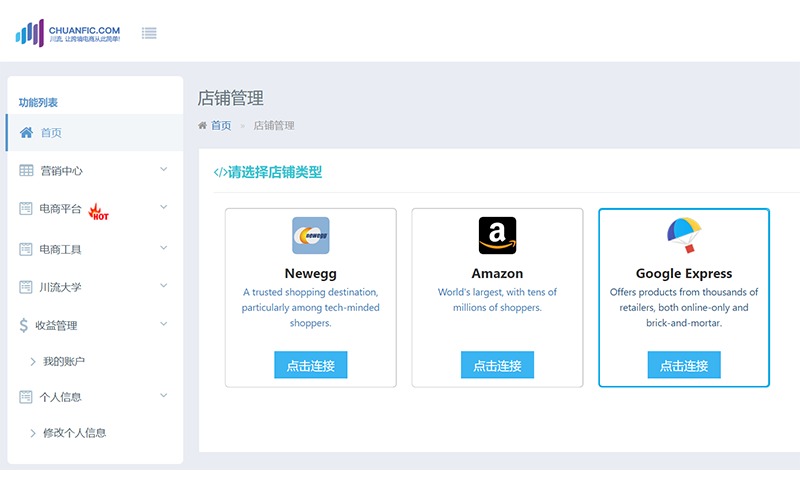Click the Amazon logo icon
The width and height of the screenshot is (800, 480).
click(497, 236)
